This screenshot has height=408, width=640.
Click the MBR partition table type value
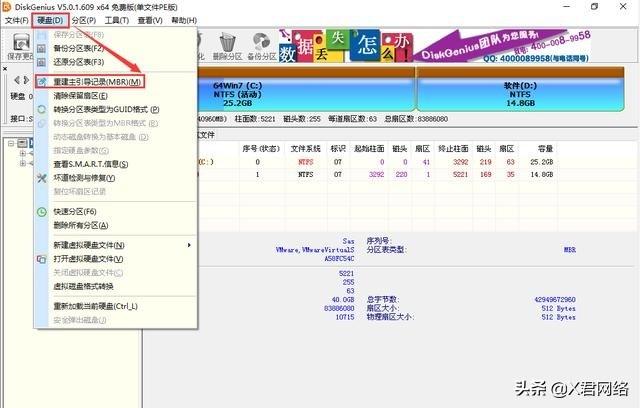570,250
